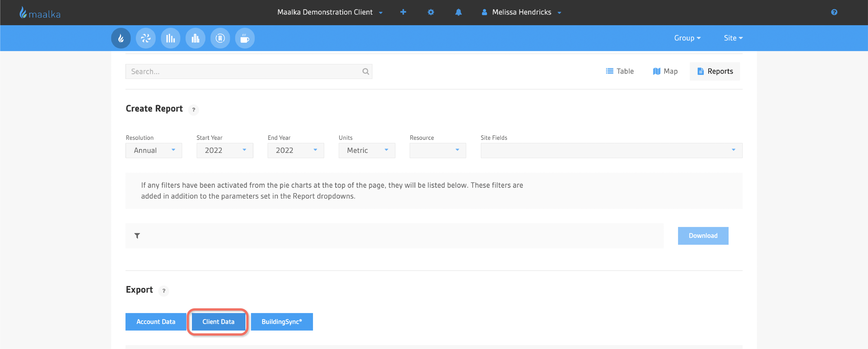
Task: Click the user profile icon
Action: pyautogui.click(x=484, y=12)
